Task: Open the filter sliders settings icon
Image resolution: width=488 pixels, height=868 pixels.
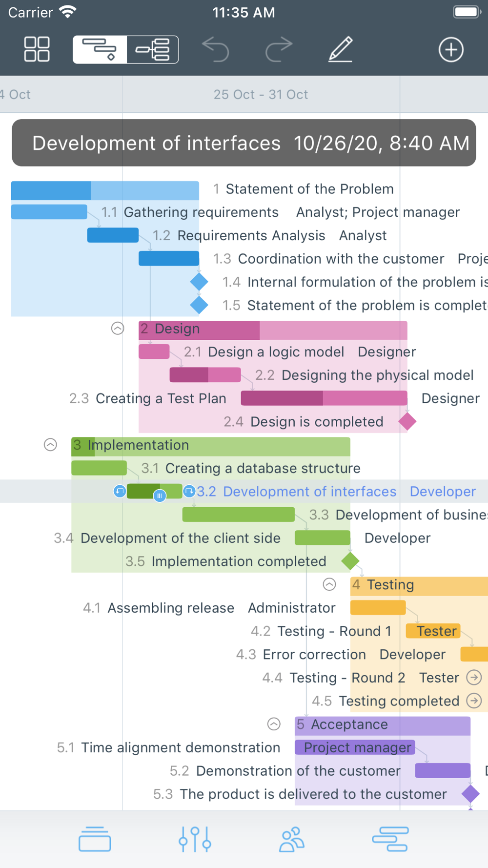Action: click(195, 839)
